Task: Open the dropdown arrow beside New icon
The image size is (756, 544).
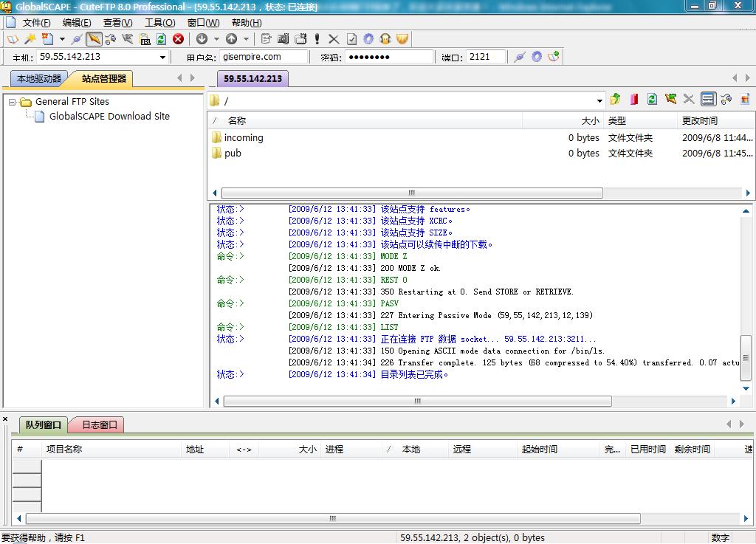Action: 62,39
